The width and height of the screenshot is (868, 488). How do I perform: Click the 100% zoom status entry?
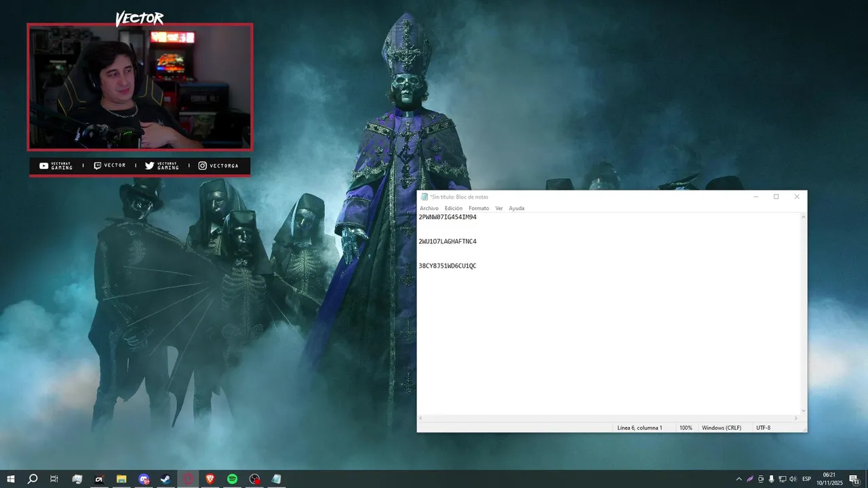click(x=686, y=428)
